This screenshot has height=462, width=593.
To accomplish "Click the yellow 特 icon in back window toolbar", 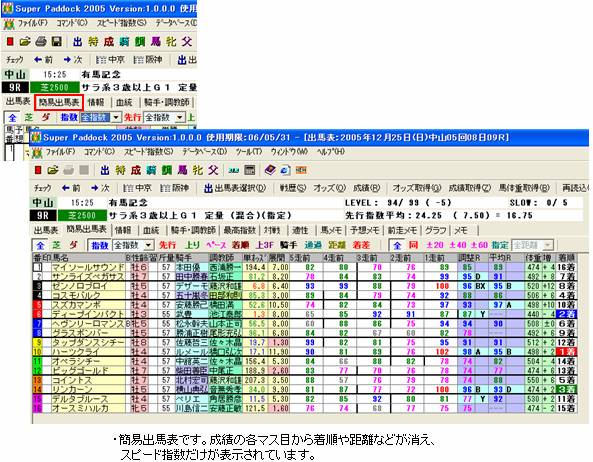I will [x=93, y=42].
